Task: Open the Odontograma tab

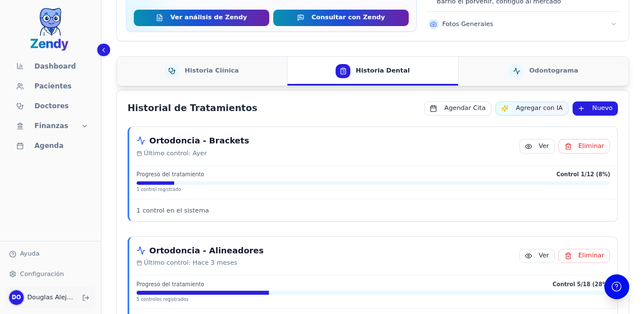Action: coord(543,71)
